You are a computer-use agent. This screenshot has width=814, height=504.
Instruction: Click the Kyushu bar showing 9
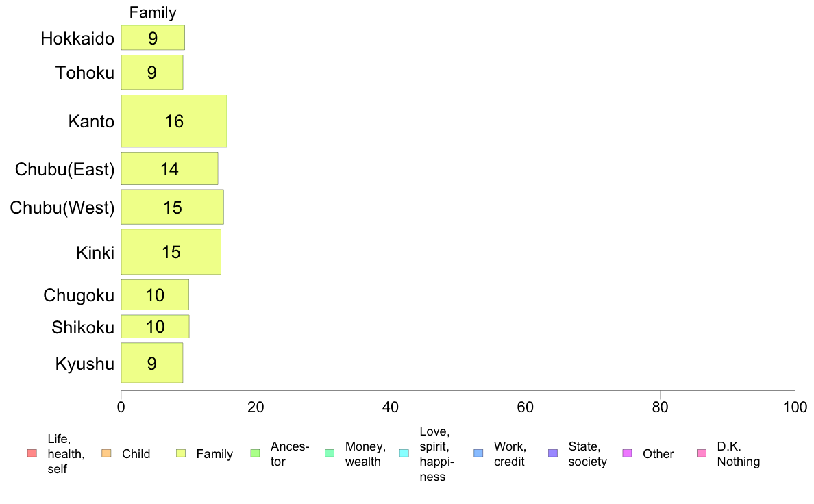point(151,363)
